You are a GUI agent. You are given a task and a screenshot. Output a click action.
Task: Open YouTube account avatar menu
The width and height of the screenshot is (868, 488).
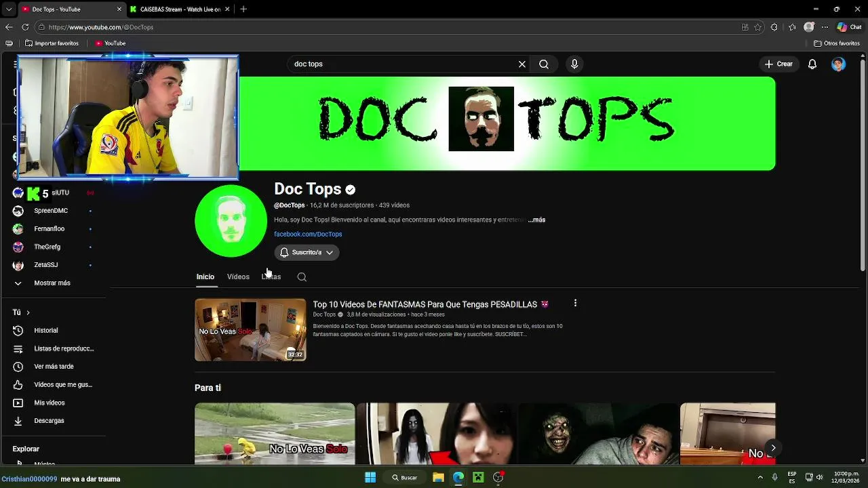point(839,64)
